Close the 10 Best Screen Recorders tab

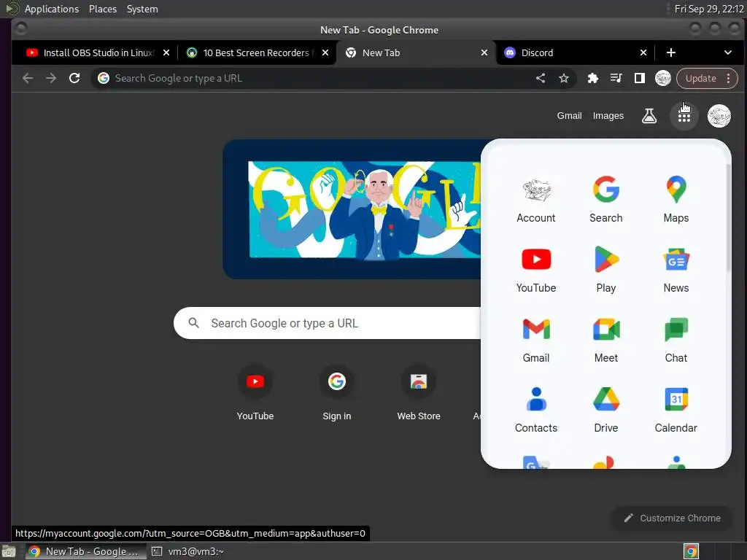325,52
